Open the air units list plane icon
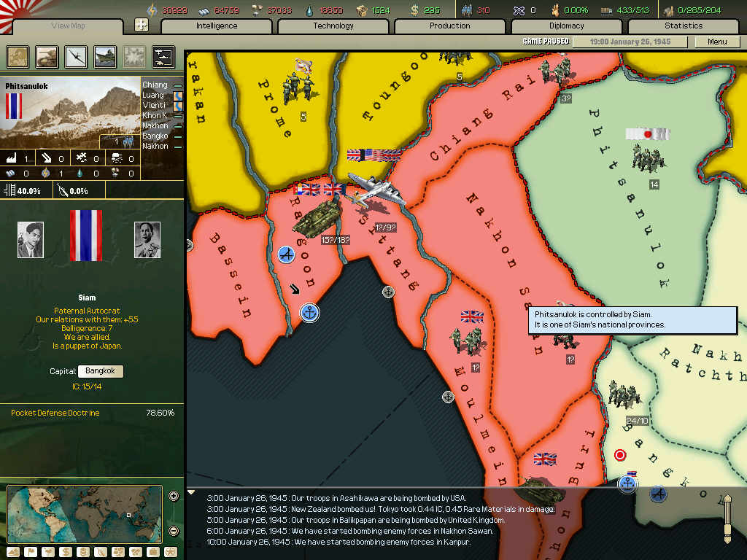 coord(76,57)
